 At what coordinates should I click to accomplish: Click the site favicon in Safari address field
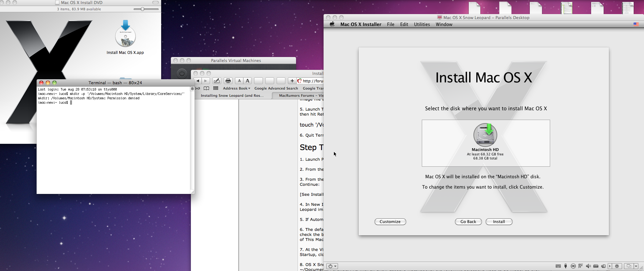[299, 81]
